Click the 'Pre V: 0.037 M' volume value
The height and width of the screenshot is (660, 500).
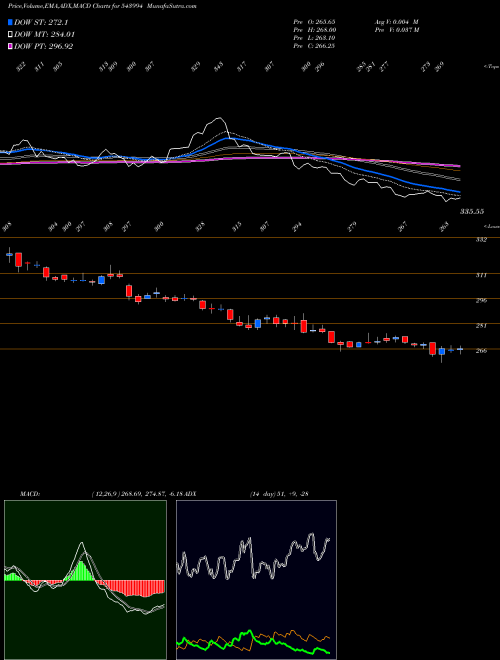click(396, 30)
